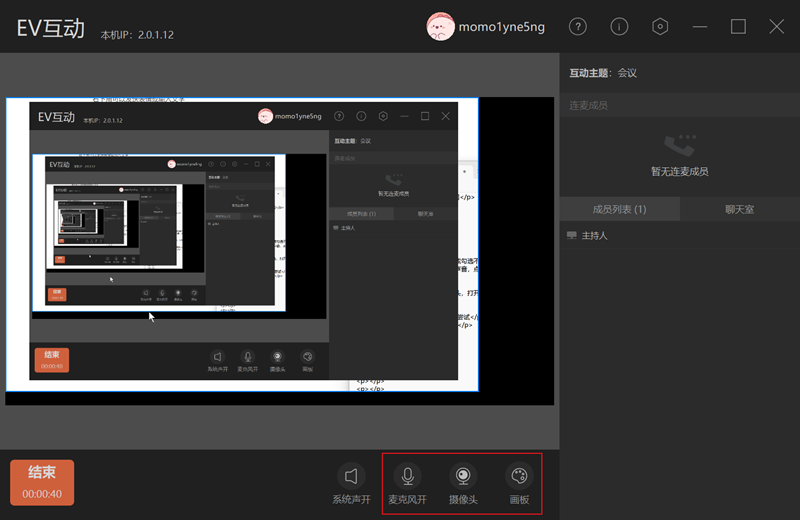Select the 主持人 member row

click(680, 235)
